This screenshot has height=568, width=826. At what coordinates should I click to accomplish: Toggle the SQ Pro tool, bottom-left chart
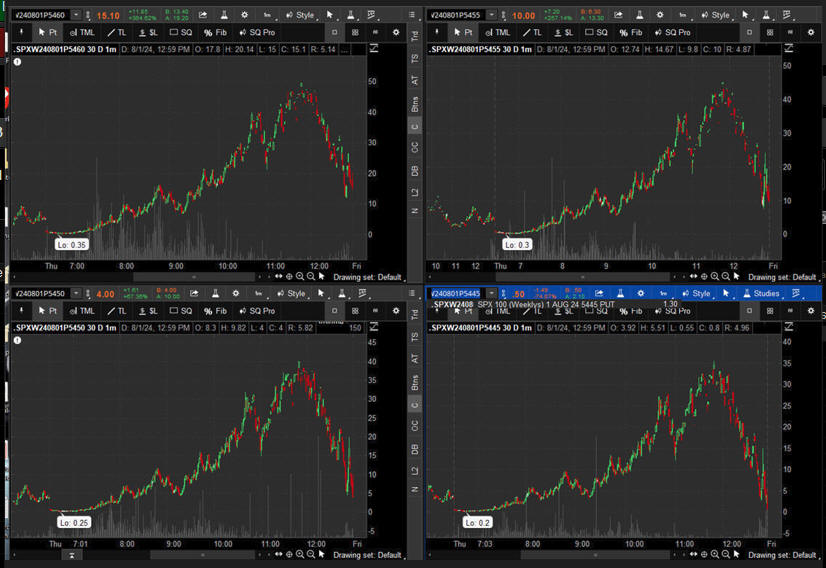(x=256, y=311)
